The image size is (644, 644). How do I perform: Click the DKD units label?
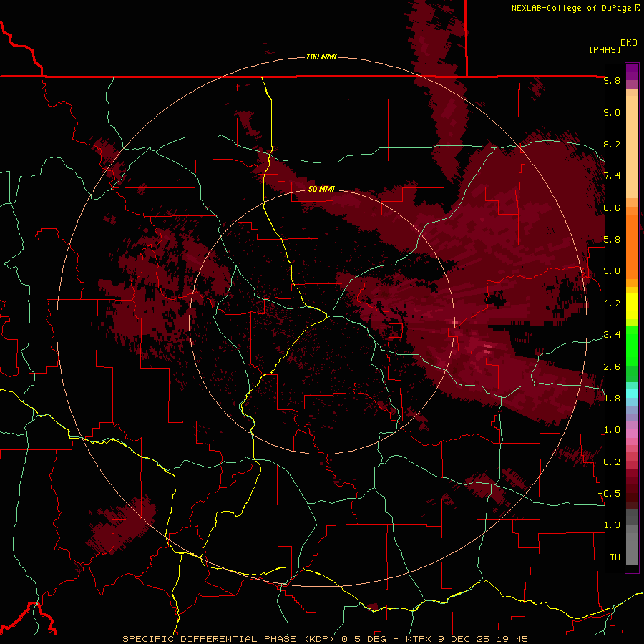628,43
